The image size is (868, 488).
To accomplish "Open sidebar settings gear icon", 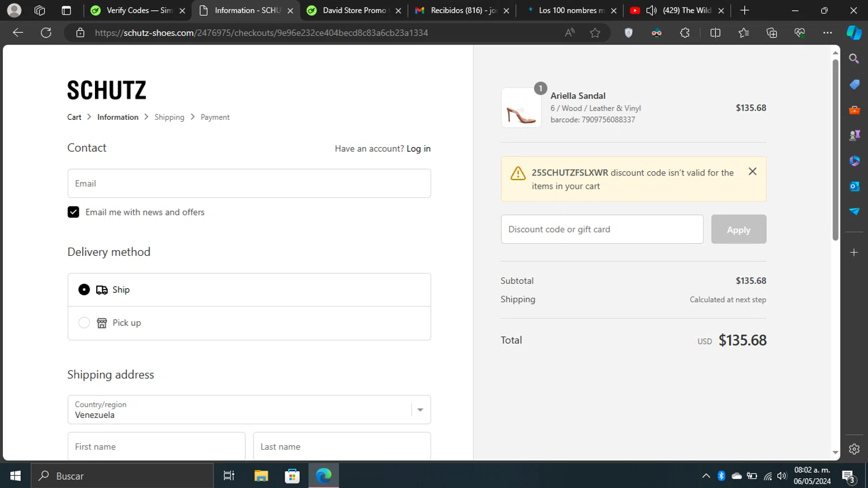I will [854, 449].
